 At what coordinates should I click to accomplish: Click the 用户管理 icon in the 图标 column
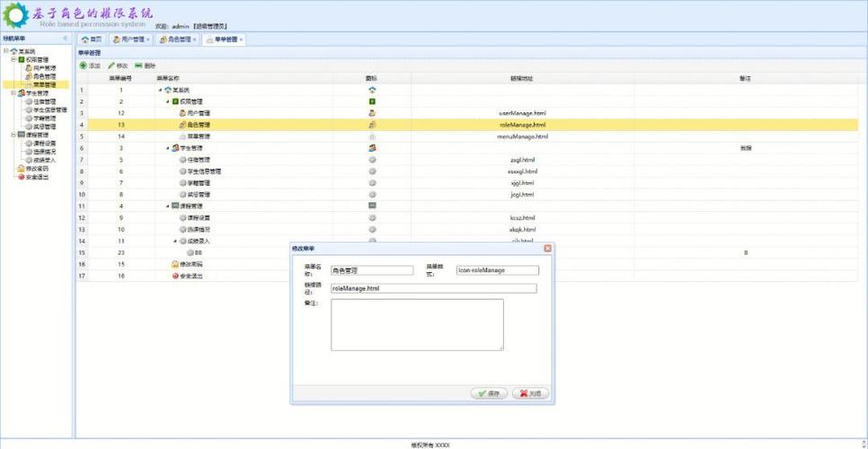[372, 113]
